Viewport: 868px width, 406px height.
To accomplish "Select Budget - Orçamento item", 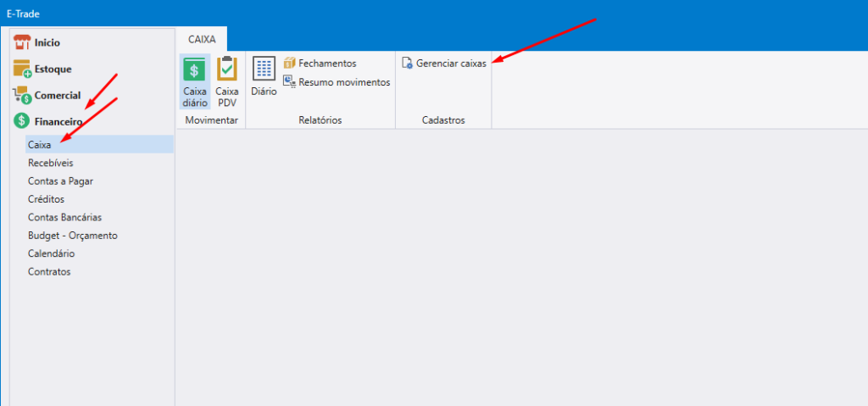I will click(x=72, y=236).
